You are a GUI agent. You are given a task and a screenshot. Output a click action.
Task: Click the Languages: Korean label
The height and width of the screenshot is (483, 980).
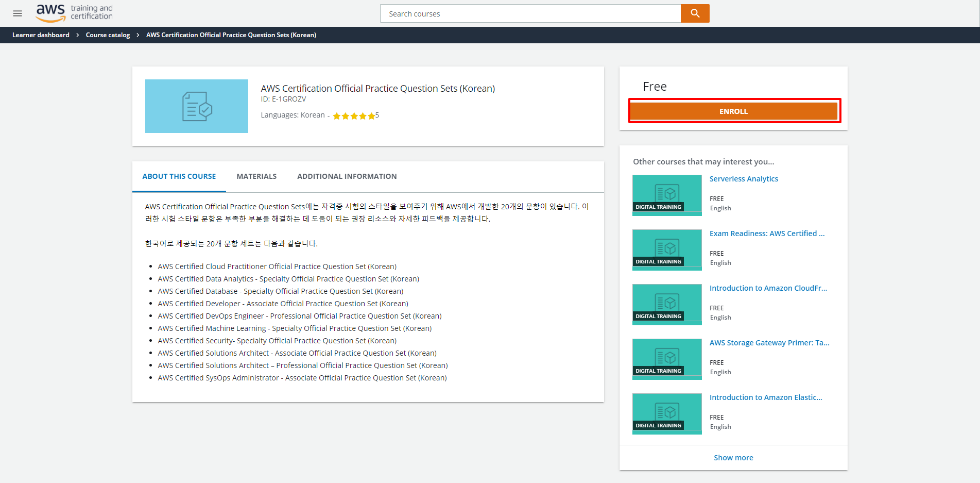click(293, 115)
